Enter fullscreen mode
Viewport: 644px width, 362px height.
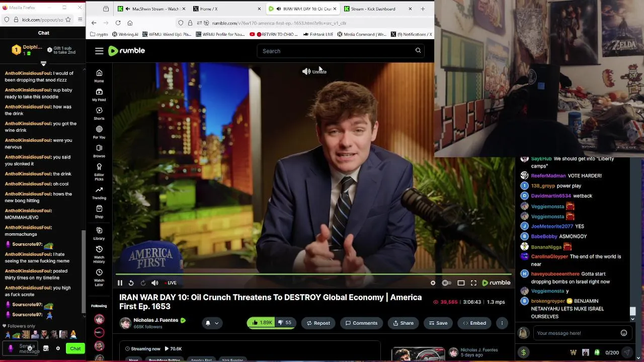pos(473,283)
